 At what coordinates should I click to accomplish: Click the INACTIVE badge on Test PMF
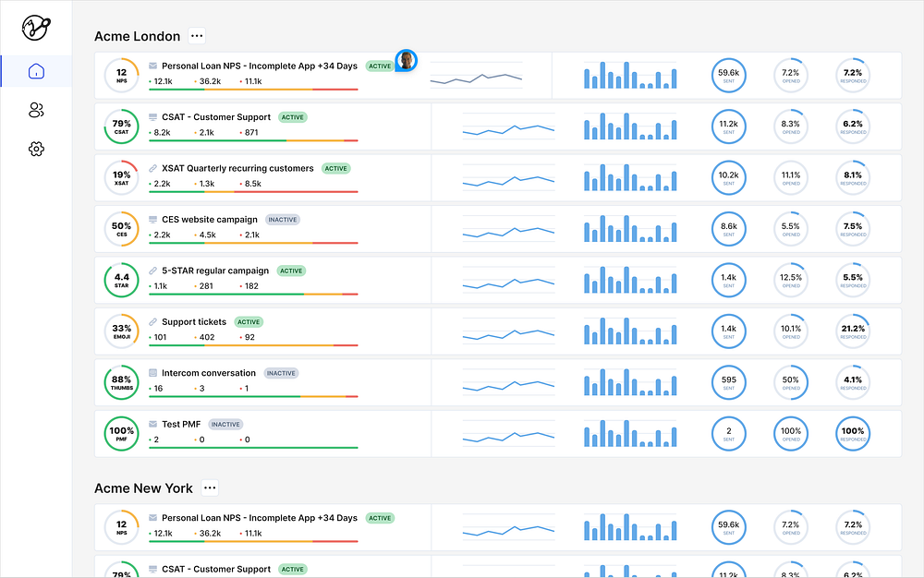pyautogui.click(x=225, y=425)
